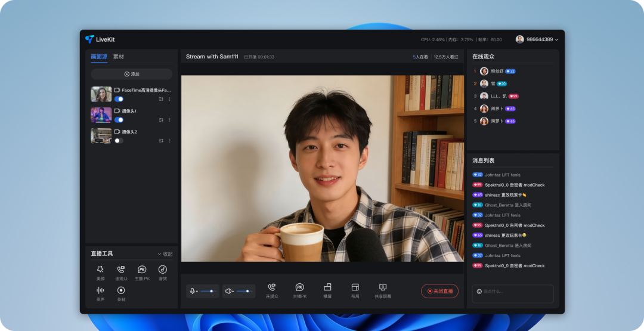Click 关闭直播 to end the stream
The image size is (644, 331).
pyautogui.click(x=439, y=291)
